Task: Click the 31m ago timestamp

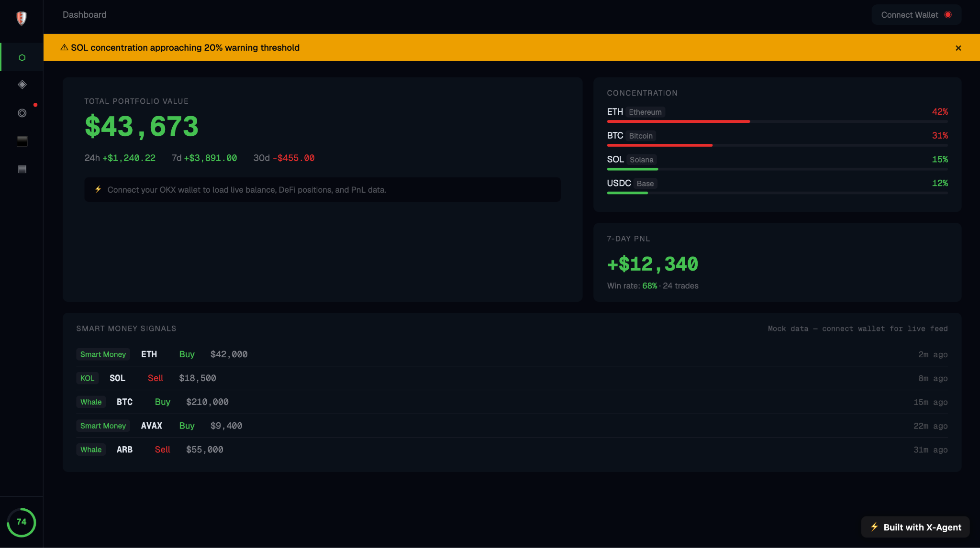Action: 931,450
